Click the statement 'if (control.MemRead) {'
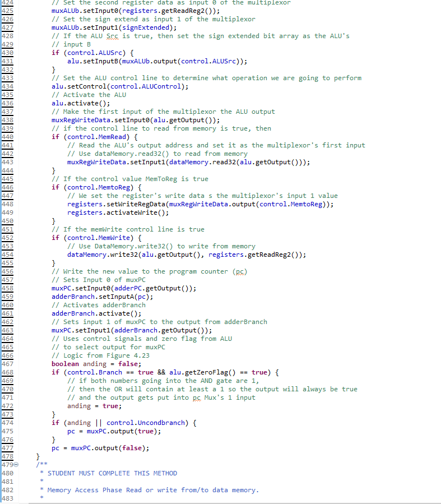This screenshot has width=441, height=504. coord(95,137)
